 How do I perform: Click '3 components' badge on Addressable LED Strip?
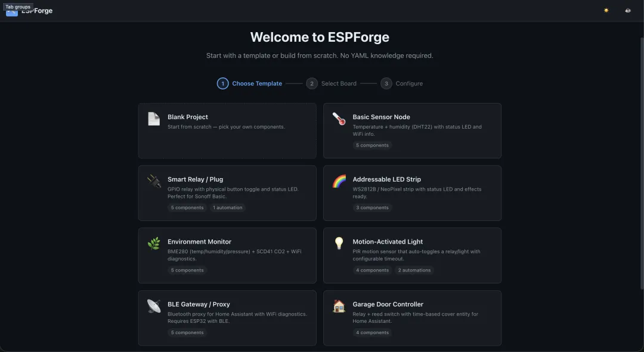click(x=372, y=208)
